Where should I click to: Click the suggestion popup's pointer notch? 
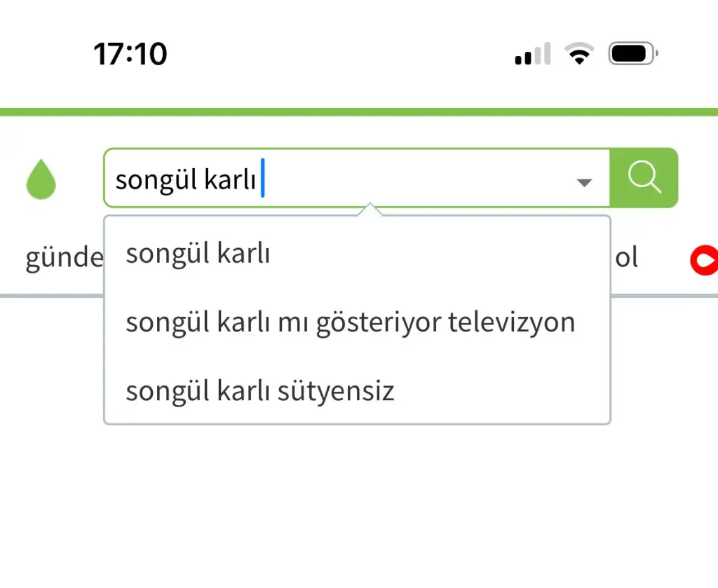(370, 209)
